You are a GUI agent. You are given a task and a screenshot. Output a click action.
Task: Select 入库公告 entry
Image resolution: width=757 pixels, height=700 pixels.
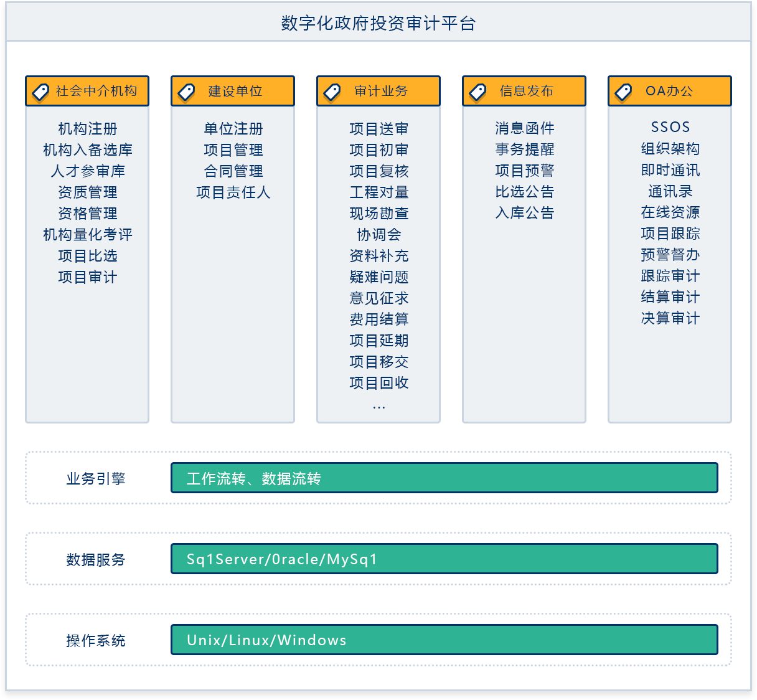click(x=525, y=213)
